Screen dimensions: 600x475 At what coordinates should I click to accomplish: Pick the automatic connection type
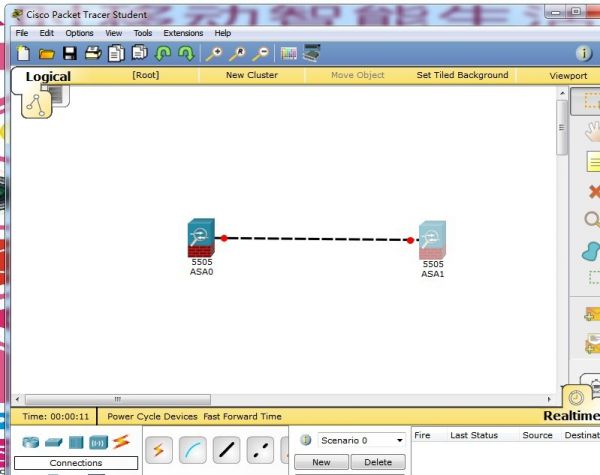coord(159,450)
